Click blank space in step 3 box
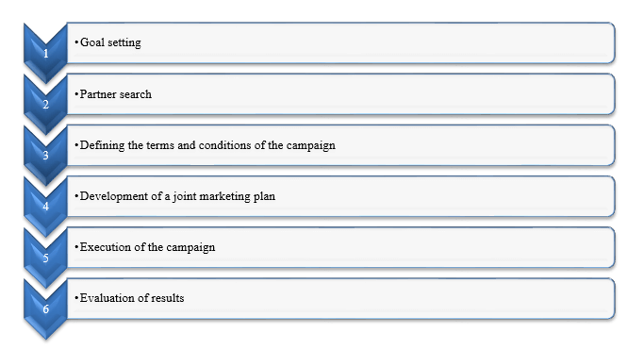644x350 pixels. [x=472, y=145]
